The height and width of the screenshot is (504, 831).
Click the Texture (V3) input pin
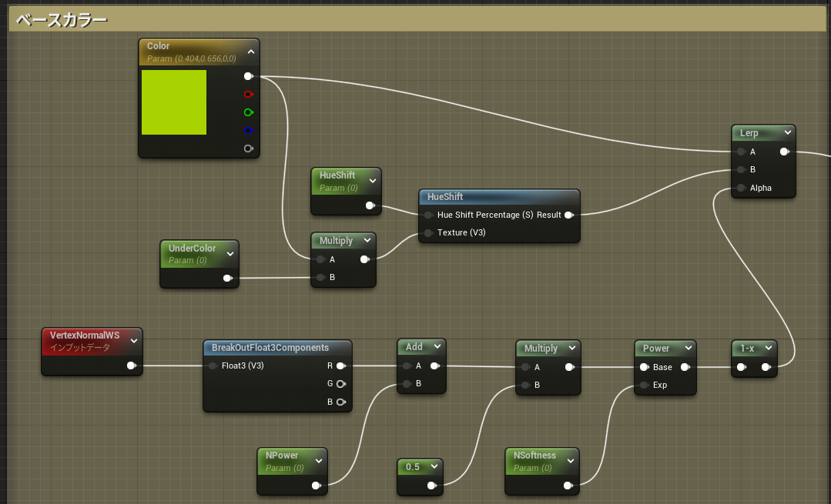[x=428, y=233]
